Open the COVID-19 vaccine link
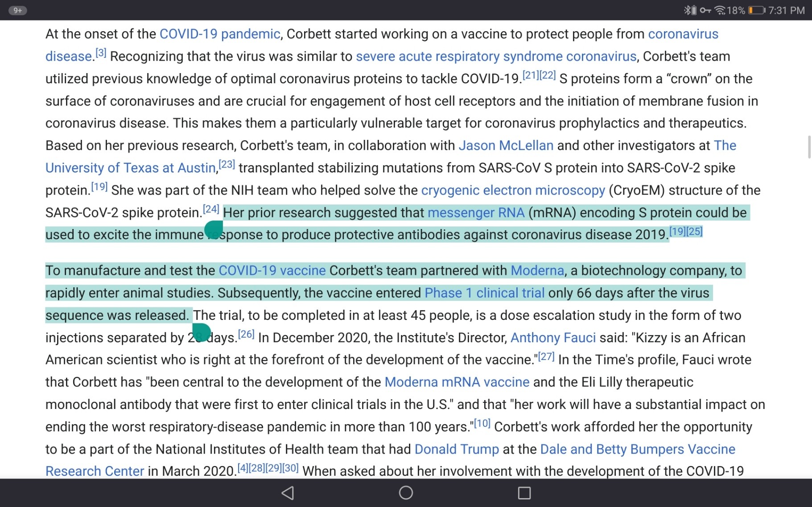812x507 pixels. 272,270
